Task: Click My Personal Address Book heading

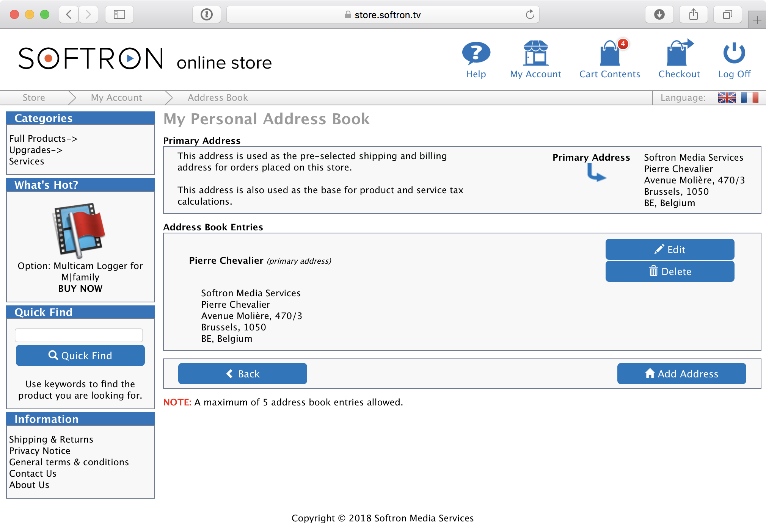Action: [267, 119]
